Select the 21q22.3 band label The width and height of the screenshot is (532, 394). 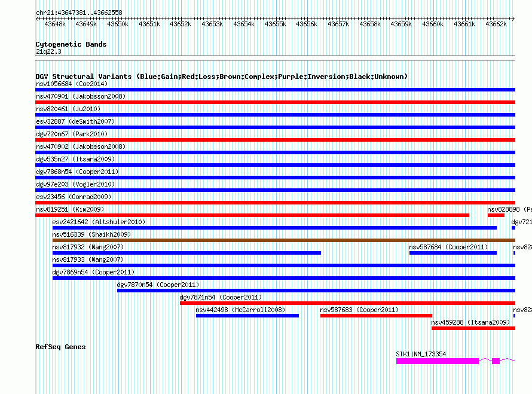tap(48, 51)
